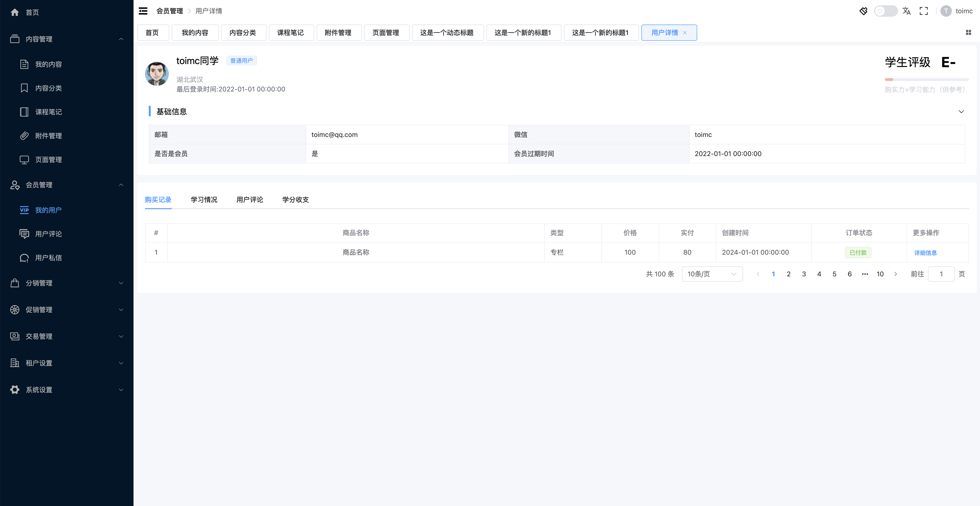Go to pagination page 3
This screenshot has height=506, width=980.
pos(804,274)
